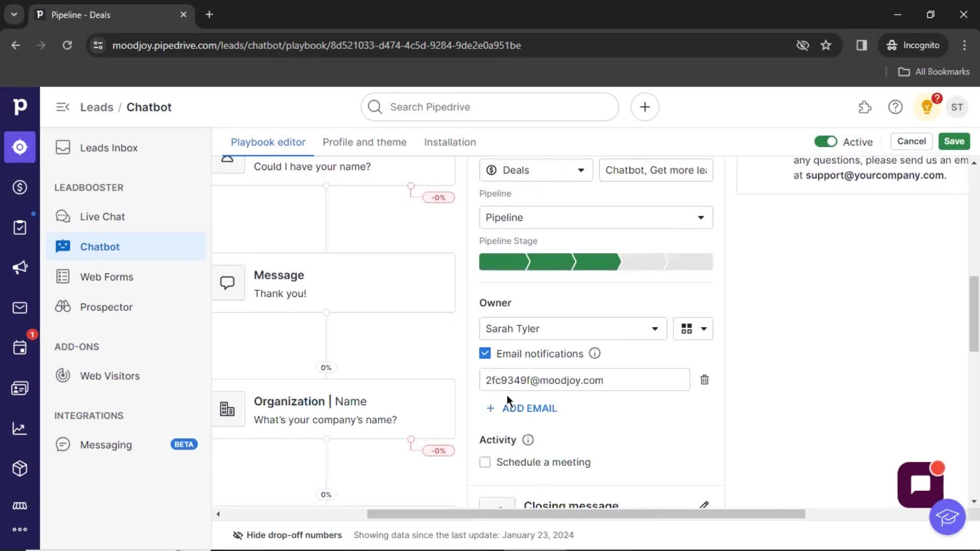Click the support@yourcompany.com link
This screenshot has height=551, width=980.
pyautogui.click(x=874, y=175)
